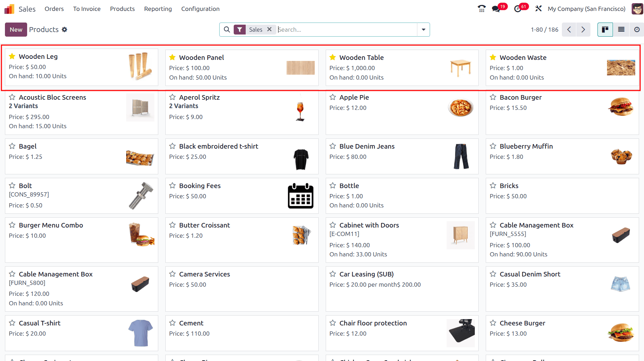
Task: Favorite the Apple Pie product
Action: pos(332,97)
